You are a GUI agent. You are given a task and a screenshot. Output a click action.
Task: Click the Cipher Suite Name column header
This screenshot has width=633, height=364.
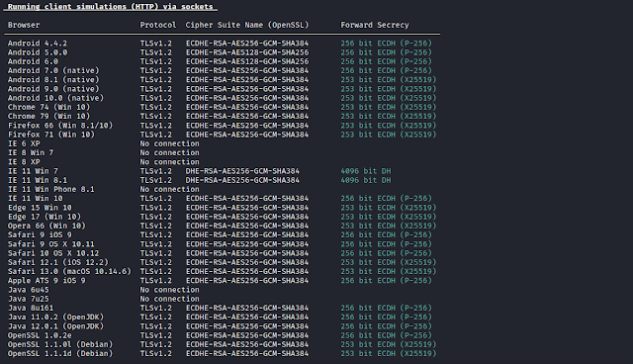point(247,25)
